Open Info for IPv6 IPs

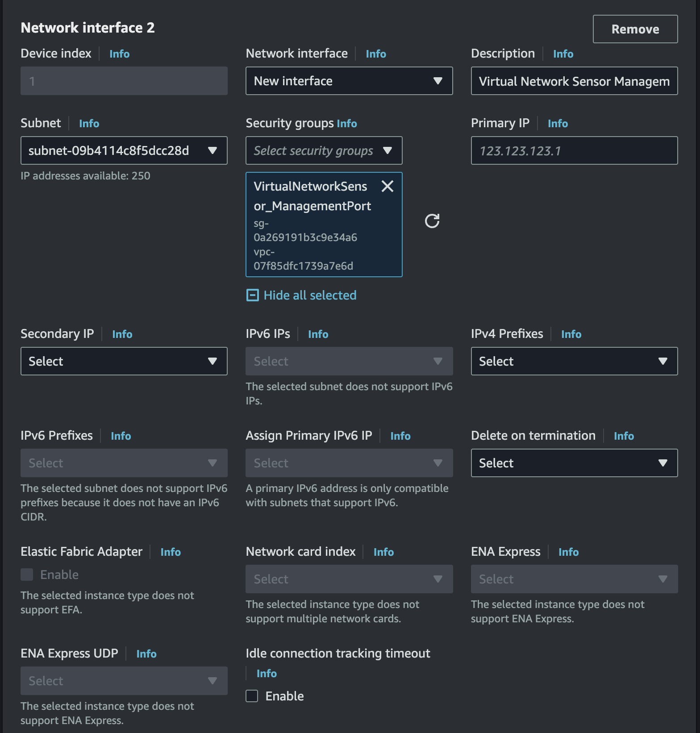coord(318,334)
